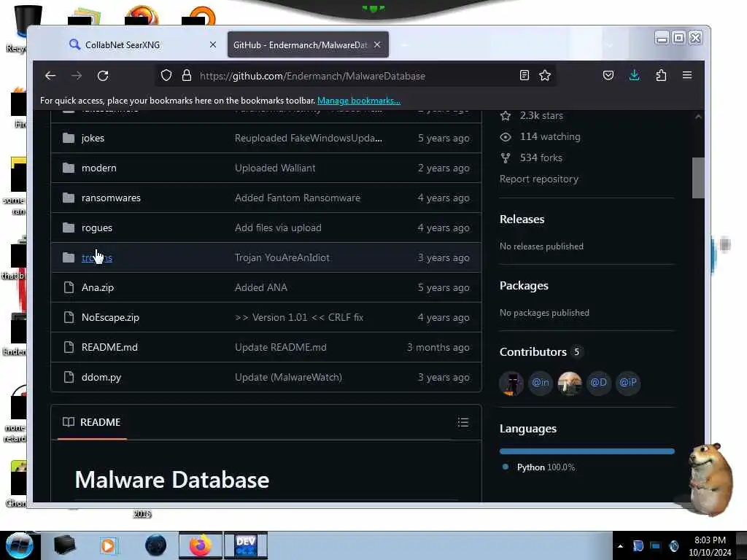Screen dimensions: 747x560
Task: Open the @D contributor avatar
Action: [598, 383]
